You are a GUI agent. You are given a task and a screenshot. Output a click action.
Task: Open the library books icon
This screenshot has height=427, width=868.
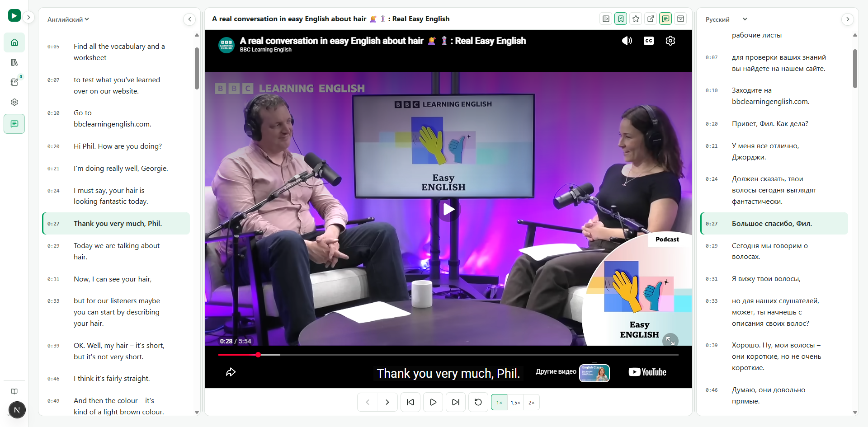click(x=14, y=62)
